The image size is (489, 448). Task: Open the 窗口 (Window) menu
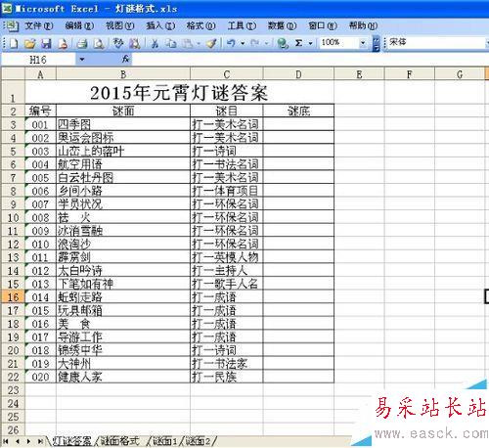tap(323, 25)
